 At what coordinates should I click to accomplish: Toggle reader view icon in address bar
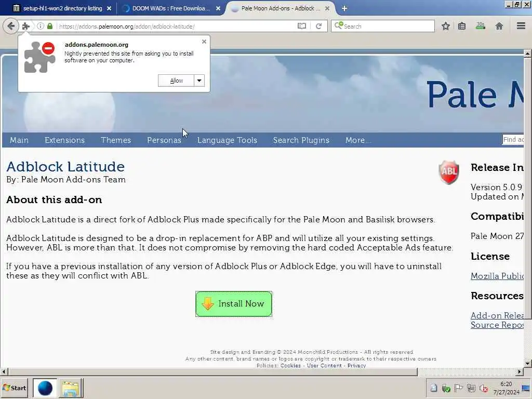click(302, 26)
